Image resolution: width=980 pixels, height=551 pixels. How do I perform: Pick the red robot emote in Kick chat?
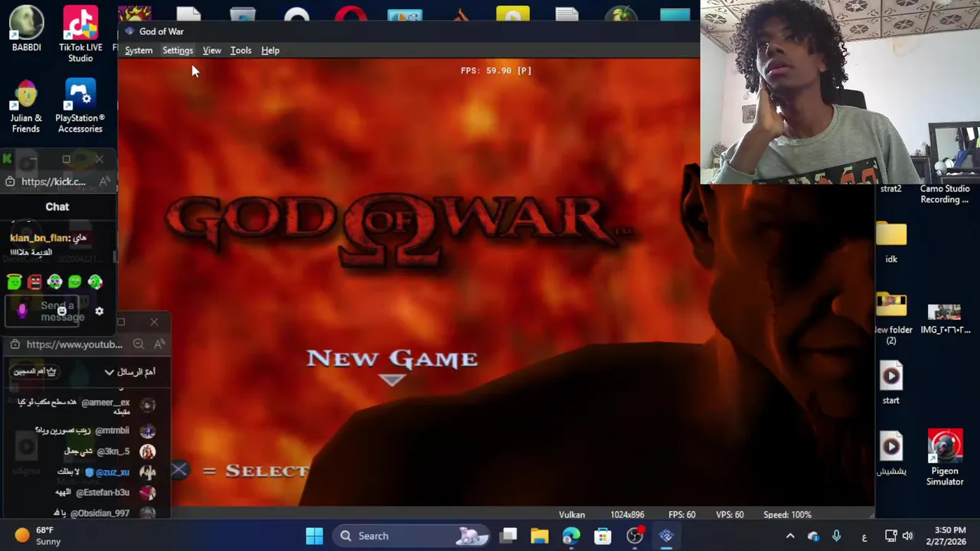[34, 282]
